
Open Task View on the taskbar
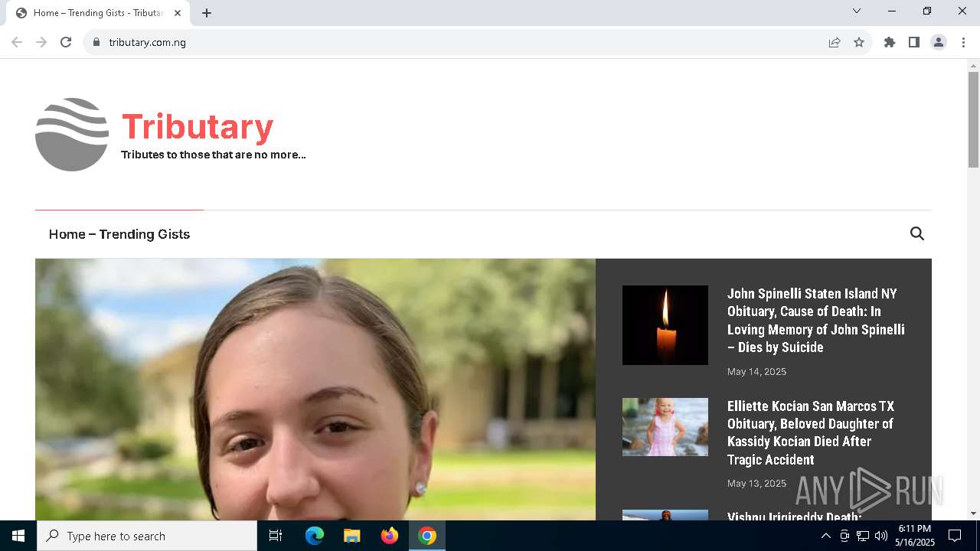click(x=276, y=536)
